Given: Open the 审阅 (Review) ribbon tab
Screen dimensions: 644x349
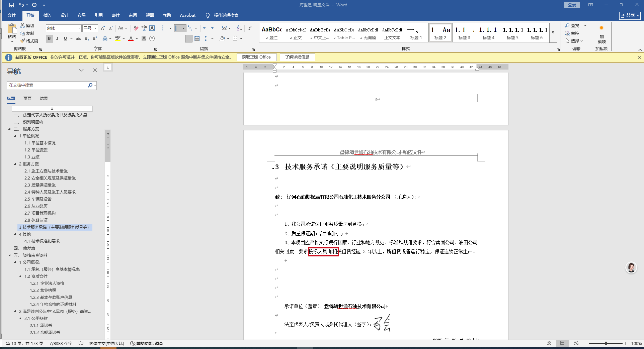Looking at the screenshot, I should coord(133,15).
